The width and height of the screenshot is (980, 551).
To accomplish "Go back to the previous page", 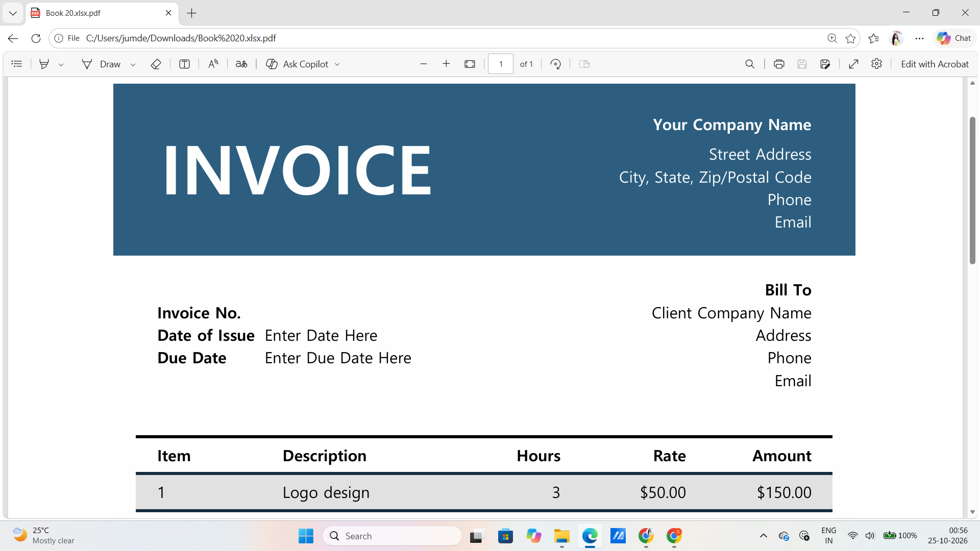I will [13, 38].
